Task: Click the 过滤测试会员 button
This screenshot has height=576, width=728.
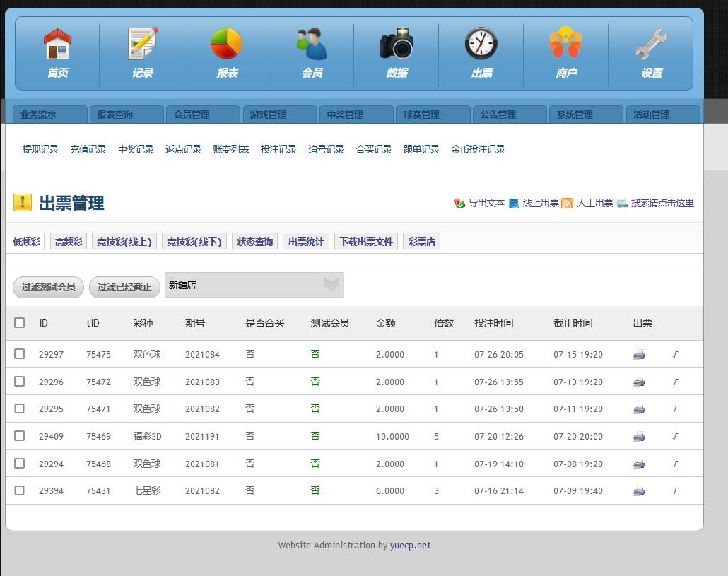Action: 48,287
